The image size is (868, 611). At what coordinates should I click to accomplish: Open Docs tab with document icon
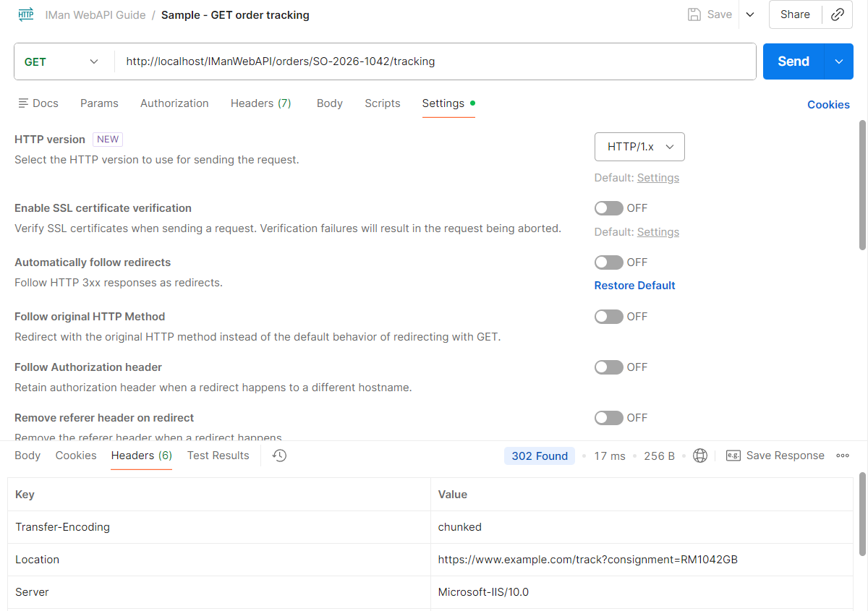(x=38, y=103)
